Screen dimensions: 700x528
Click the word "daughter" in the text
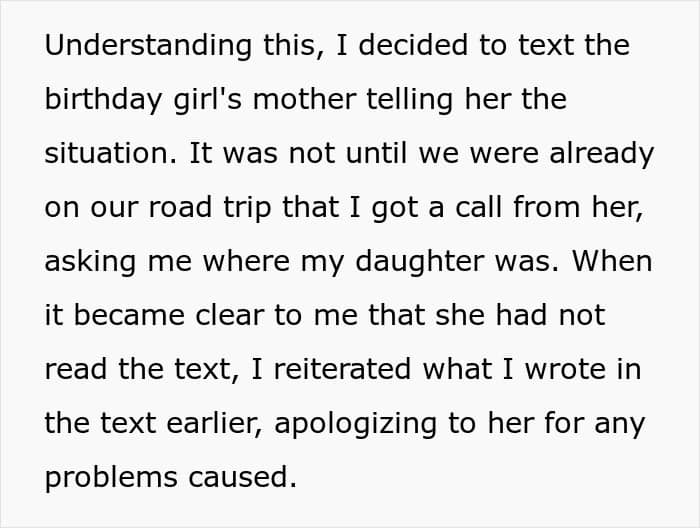click(x=420, y=262)
